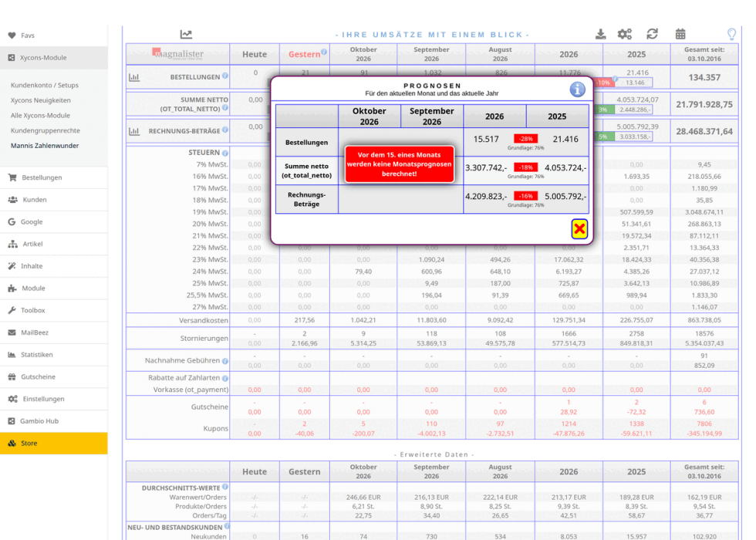This screenshot has height=540, width=756.
Task: Click the info icon beside DURCHSCHNITTS-WERTE
Action: pos(225,487)
